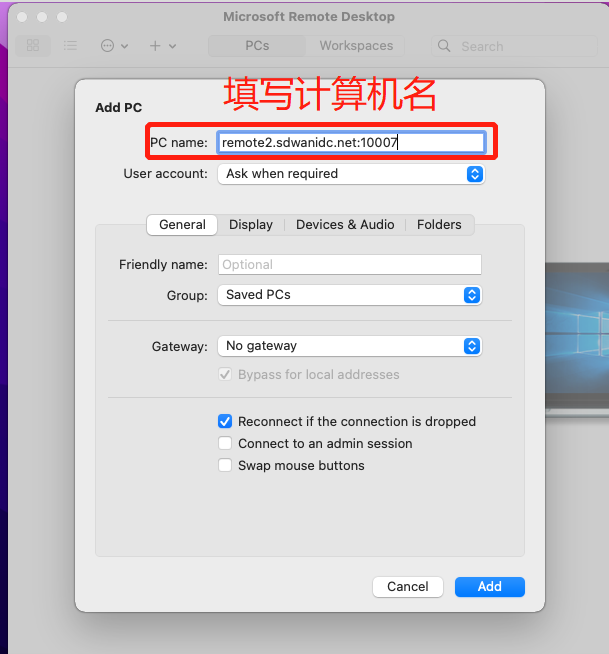609x654 pixels.
Task: Open the Gateway dropdown
Action: coord(350,346)
